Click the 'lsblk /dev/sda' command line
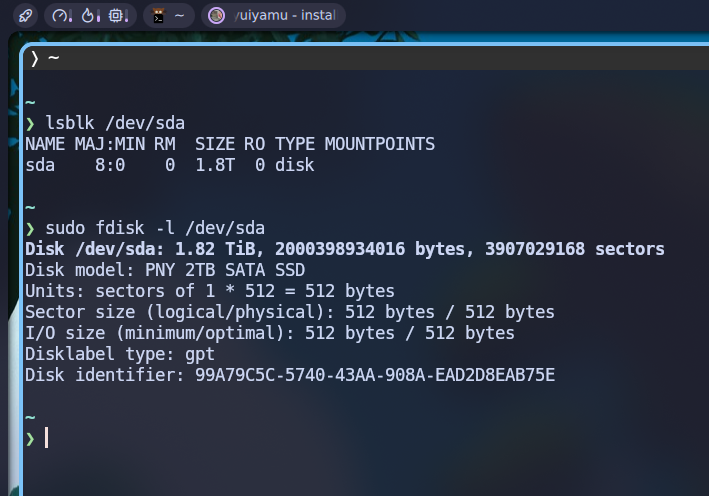The height and width of the screenshot is (496, 709). (x=115, y=123)
